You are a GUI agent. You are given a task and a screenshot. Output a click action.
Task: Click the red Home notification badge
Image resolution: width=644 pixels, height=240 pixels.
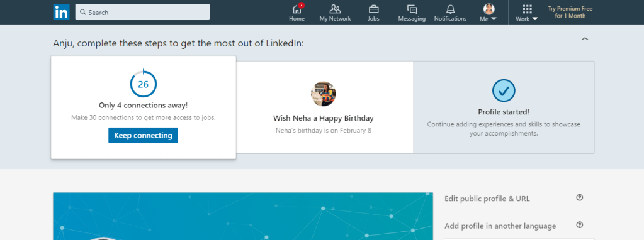pyautogui.click(x=302, y=5)
